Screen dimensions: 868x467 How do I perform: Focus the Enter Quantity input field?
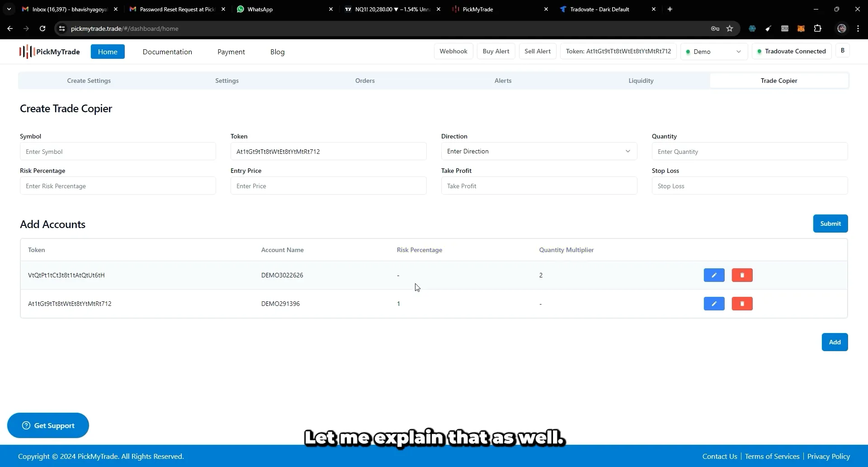750,151
